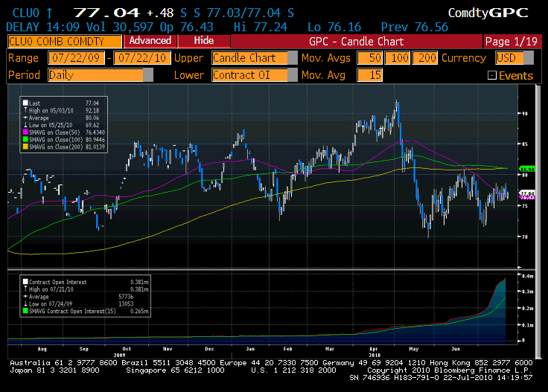Click the Range start date 07/22/09 field
The image size is (548, 392).
coord(77,58)
